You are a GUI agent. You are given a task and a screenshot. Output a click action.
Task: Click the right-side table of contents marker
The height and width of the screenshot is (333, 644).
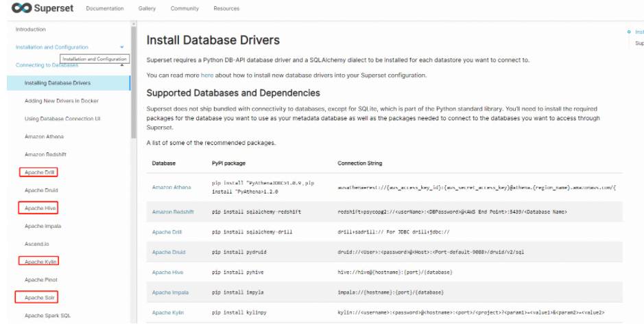click(x=629, y=32)
